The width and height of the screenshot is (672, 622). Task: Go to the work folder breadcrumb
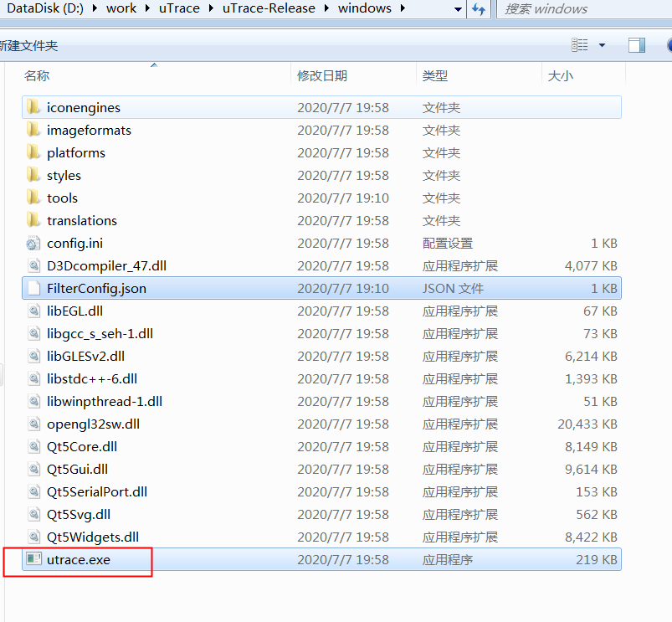[x=121, y=8]
